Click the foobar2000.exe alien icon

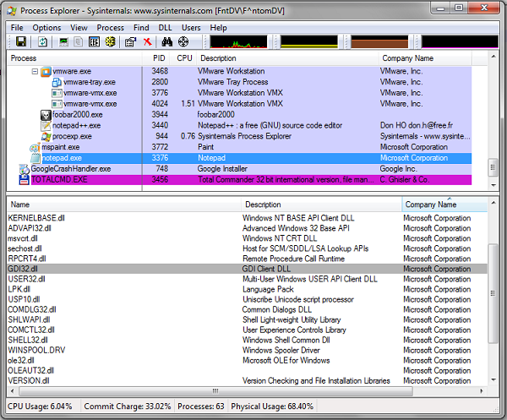click(46, 115)
